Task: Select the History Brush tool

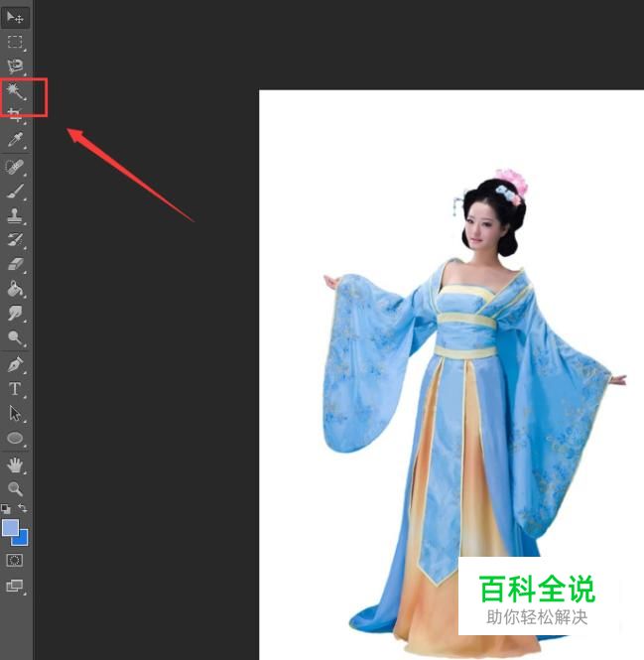Action: [x=15, y=240]
